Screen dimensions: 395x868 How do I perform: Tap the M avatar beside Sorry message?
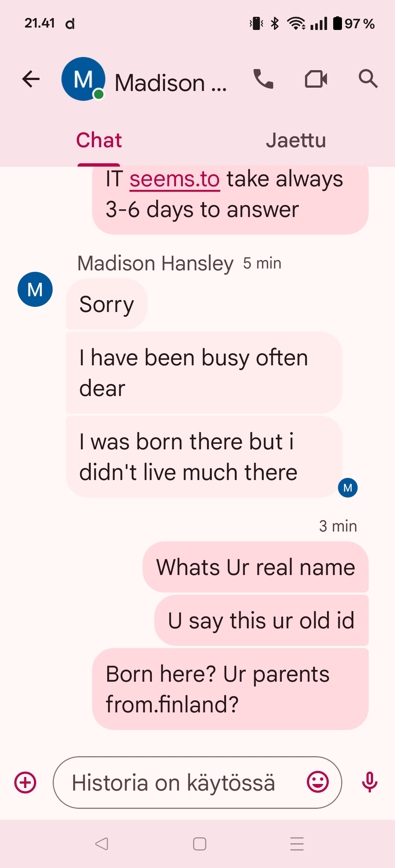[x=35, y=289]
